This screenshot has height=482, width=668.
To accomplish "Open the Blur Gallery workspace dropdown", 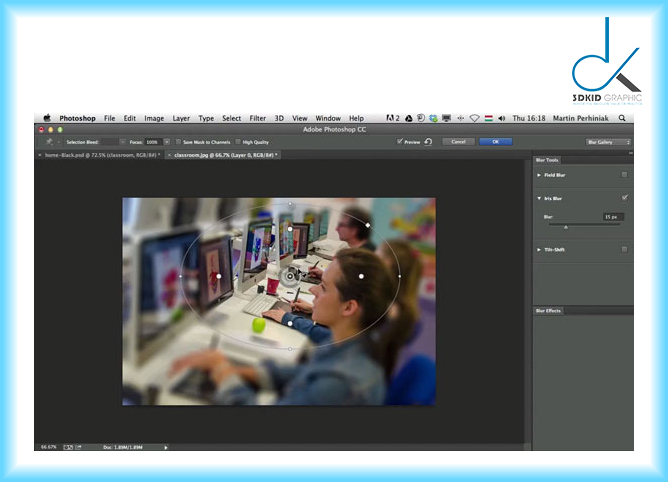I will pyautogui.click(x=608, y=142).
